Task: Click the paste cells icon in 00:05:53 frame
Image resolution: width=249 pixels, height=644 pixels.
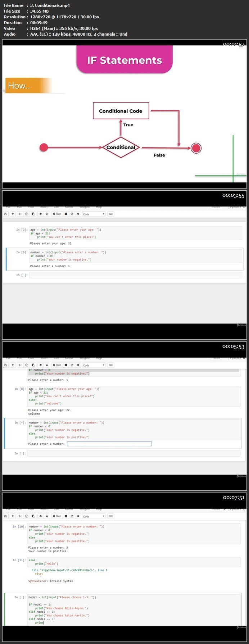Action: point(33,365)
